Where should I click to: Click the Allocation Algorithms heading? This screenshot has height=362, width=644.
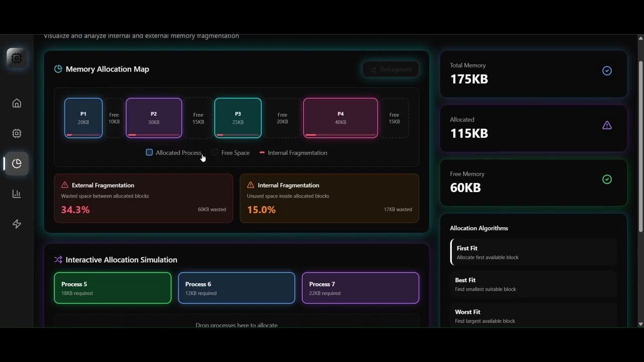(x=479, y=228)
